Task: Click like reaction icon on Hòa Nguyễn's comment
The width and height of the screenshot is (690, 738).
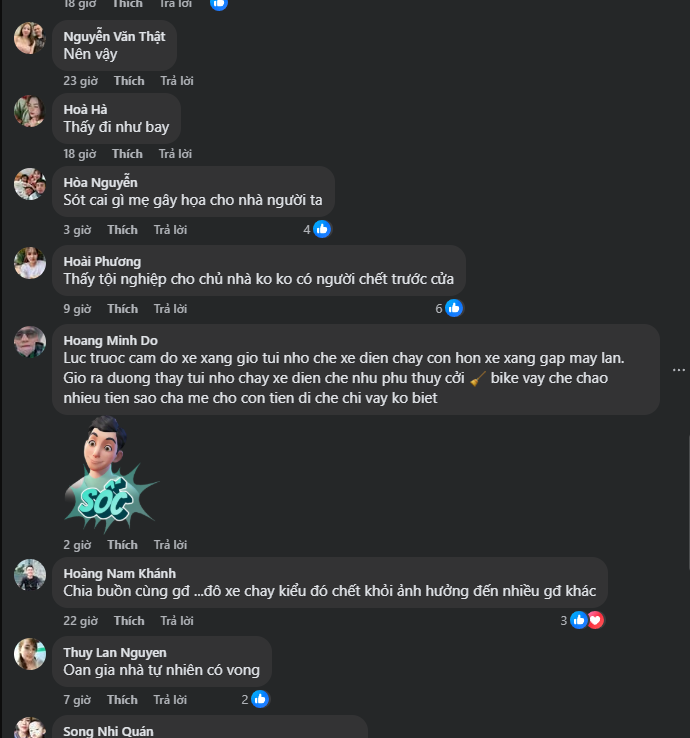Action: click(x=322, y=229)
